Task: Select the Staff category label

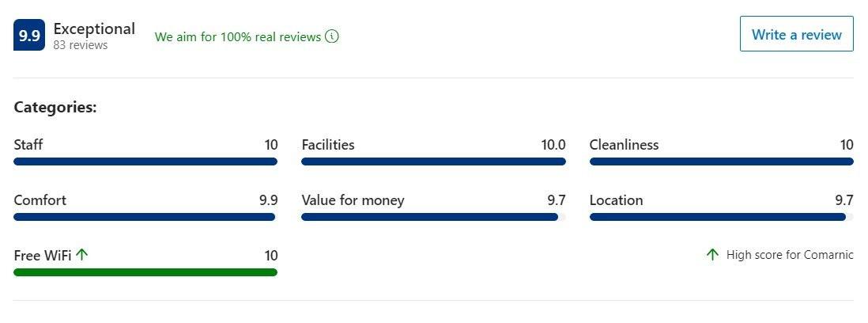Action: 28,145
